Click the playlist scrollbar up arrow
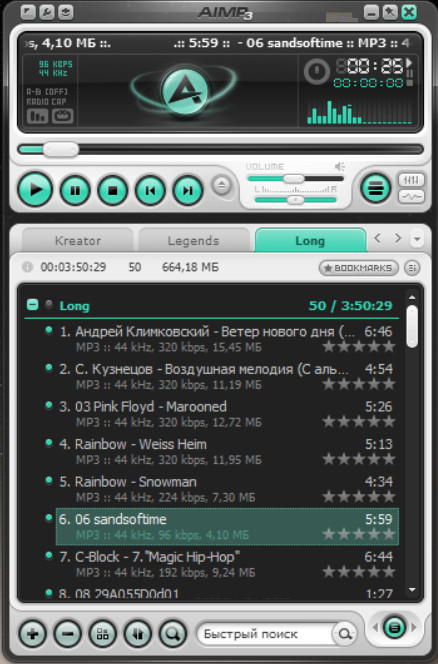The height and width of the screenshot is (664, 438). pyautogui.click(x=412, y=297)
